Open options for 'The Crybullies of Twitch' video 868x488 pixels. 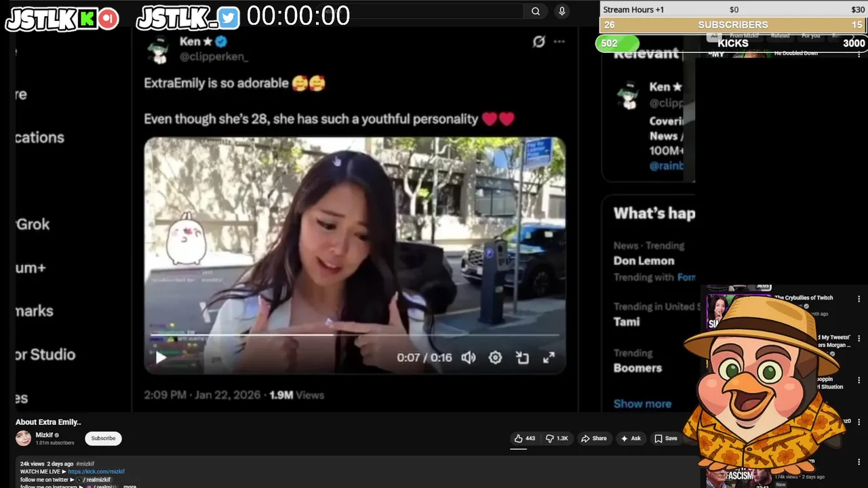click(x=859, y=299)
